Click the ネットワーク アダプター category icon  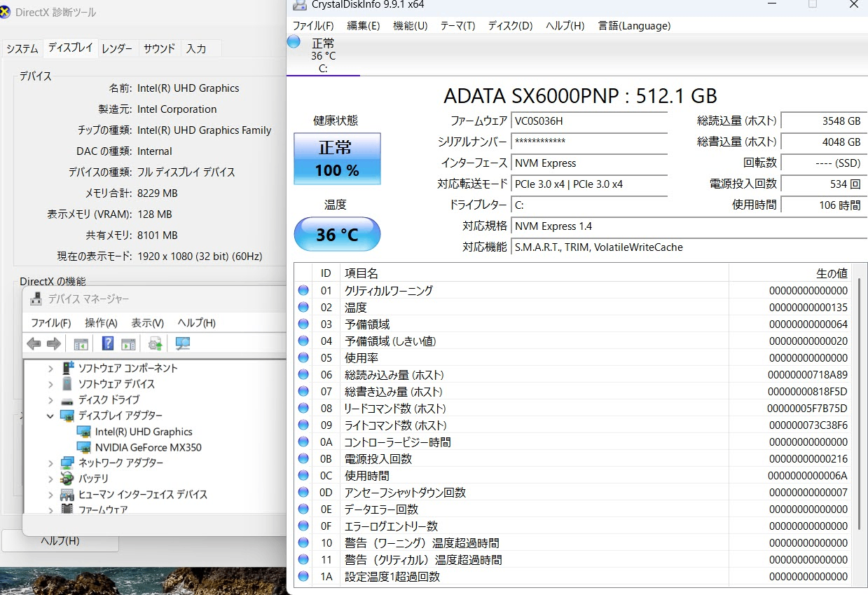pos(67,463)
